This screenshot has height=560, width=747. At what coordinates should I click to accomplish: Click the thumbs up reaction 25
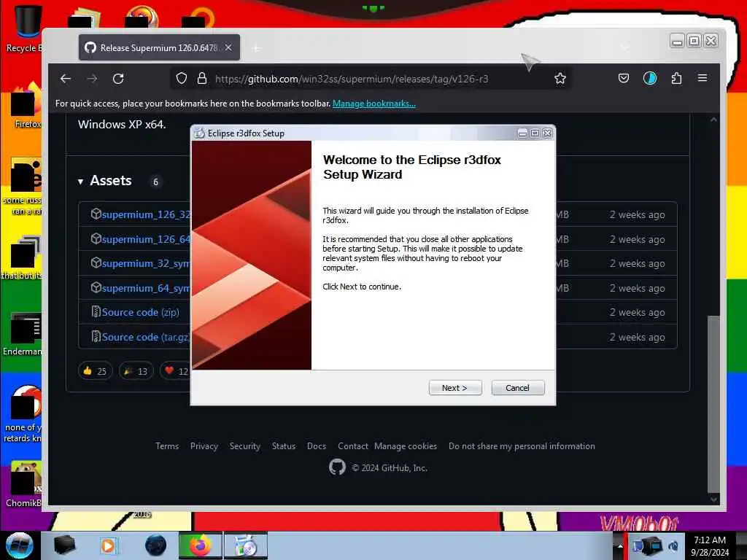coord(95,371)
